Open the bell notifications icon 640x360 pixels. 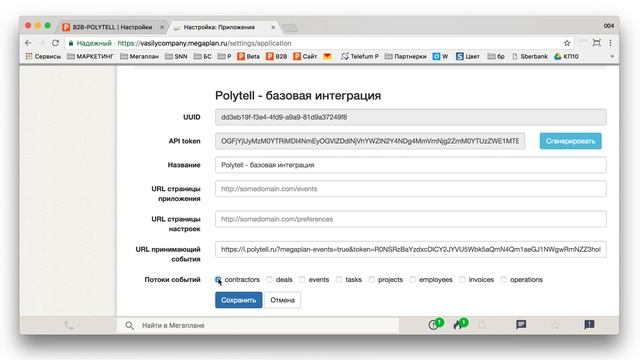482,325
